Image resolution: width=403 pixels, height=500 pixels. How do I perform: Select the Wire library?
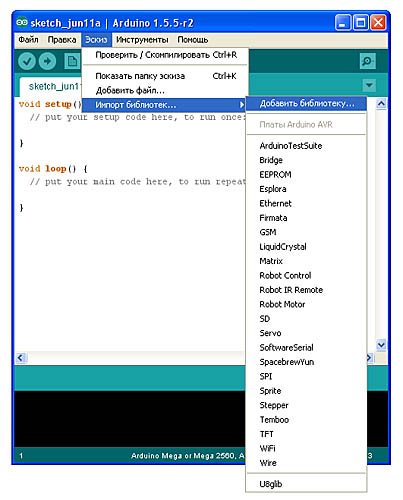(306, 463)
